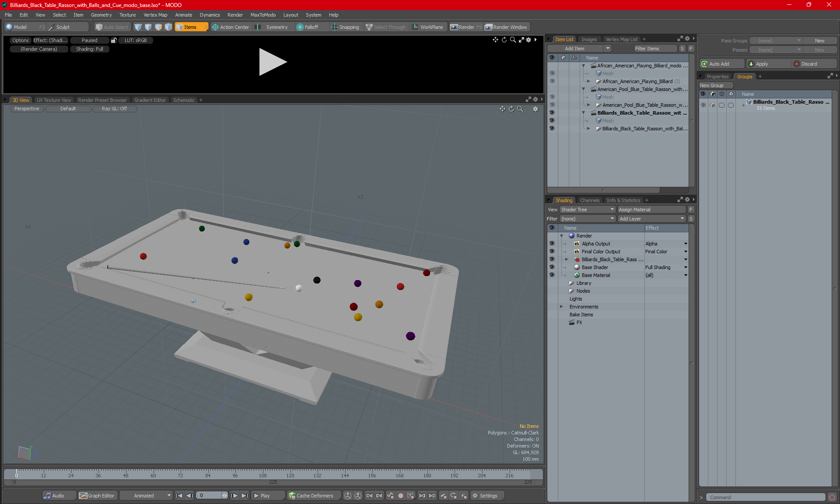Open the Animated keying dropdown
The height and width of the screenshot is (504, 840).
(146, 496)
